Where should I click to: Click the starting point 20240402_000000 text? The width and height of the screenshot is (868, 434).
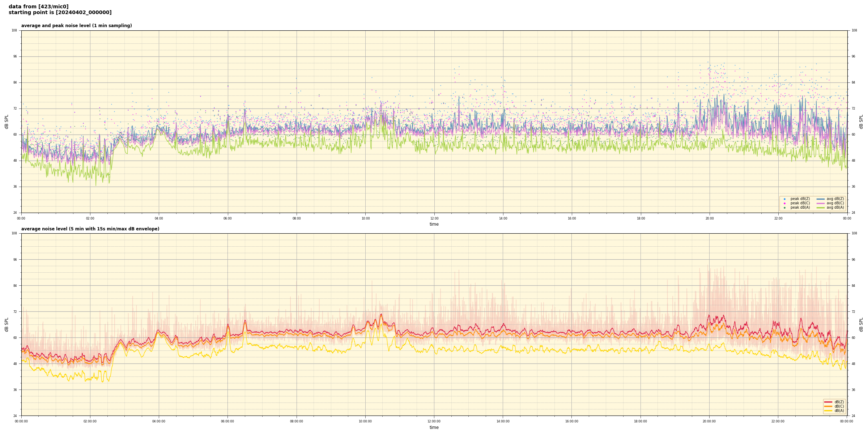60,13
